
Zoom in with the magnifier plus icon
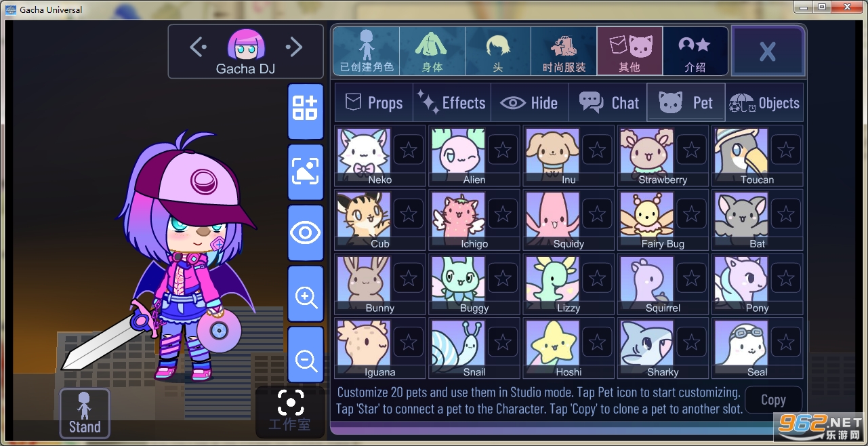click(306, 294)
